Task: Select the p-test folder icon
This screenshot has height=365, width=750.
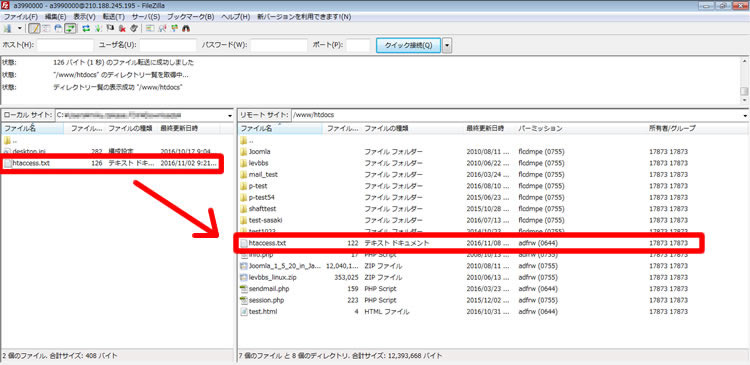Action: tap(243, 186)
